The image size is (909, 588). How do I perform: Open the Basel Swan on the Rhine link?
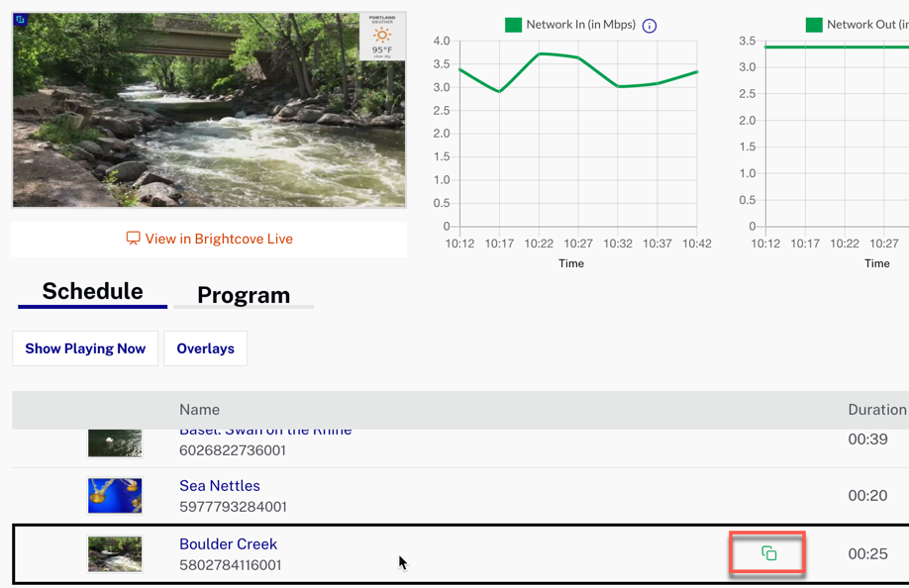pyautogui.click(x=265, y=433)
